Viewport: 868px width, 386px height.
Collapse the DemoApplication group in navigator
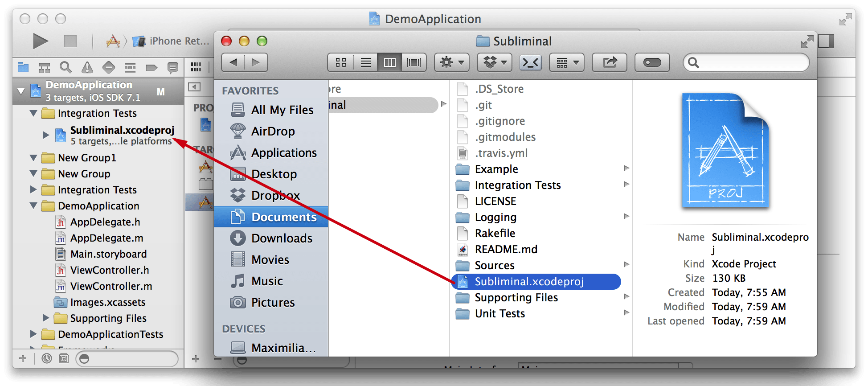point(33,206)
